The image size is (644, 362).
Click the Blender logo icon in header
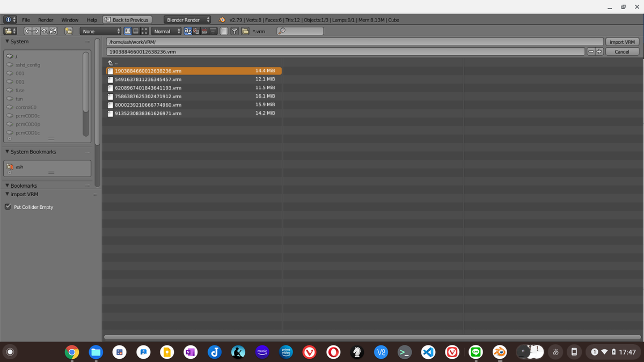(222, 20)
